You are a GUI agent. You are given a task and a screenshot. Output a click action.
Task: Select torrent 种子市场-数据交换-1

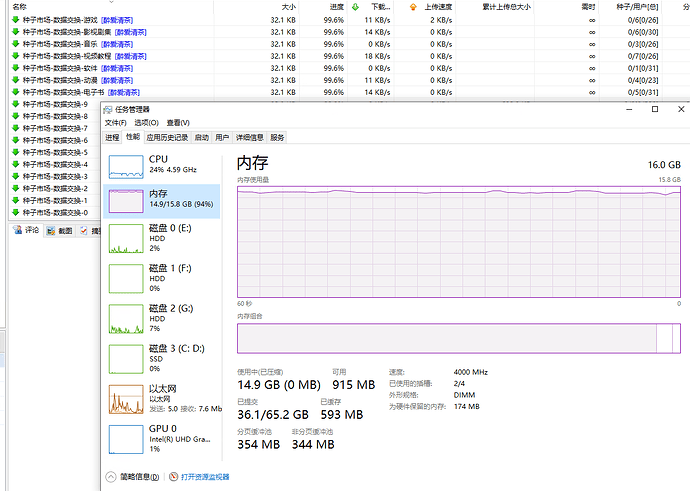(55, 200)
